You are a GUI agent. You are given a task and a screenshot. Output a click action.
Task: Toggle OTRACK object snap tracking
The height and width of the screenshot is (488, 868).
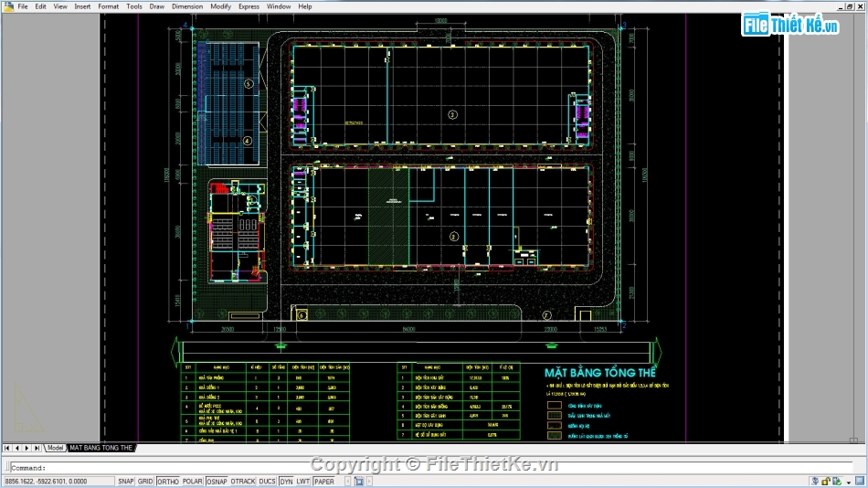tap(242, 482)
